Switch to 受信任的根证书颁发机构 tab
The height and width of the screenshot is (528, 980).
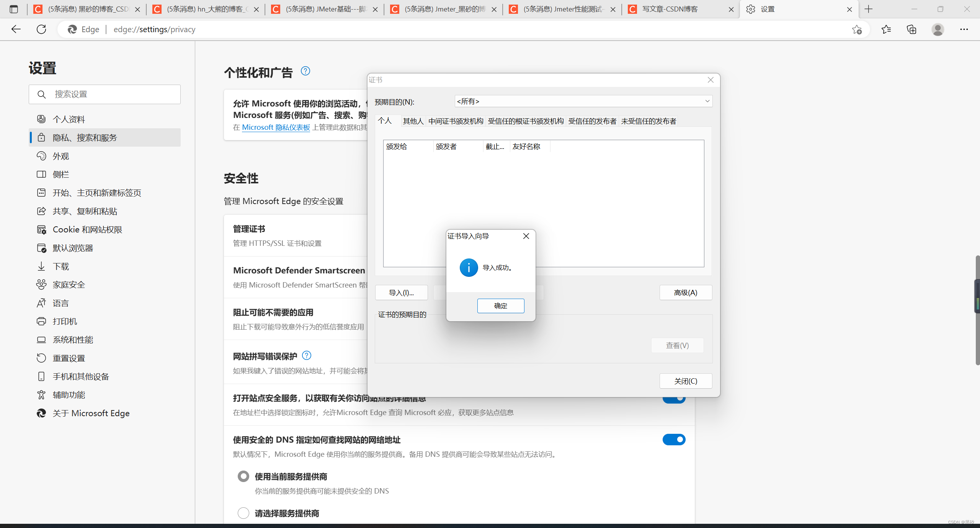pyautogui.click(x=526, y=121)
